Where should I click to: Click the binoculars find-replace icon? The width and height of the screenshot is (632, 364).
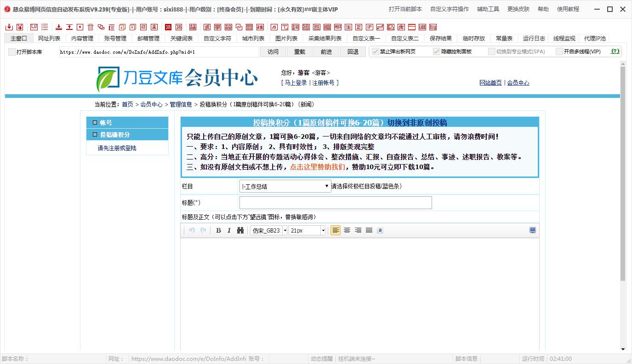(240, 230)
